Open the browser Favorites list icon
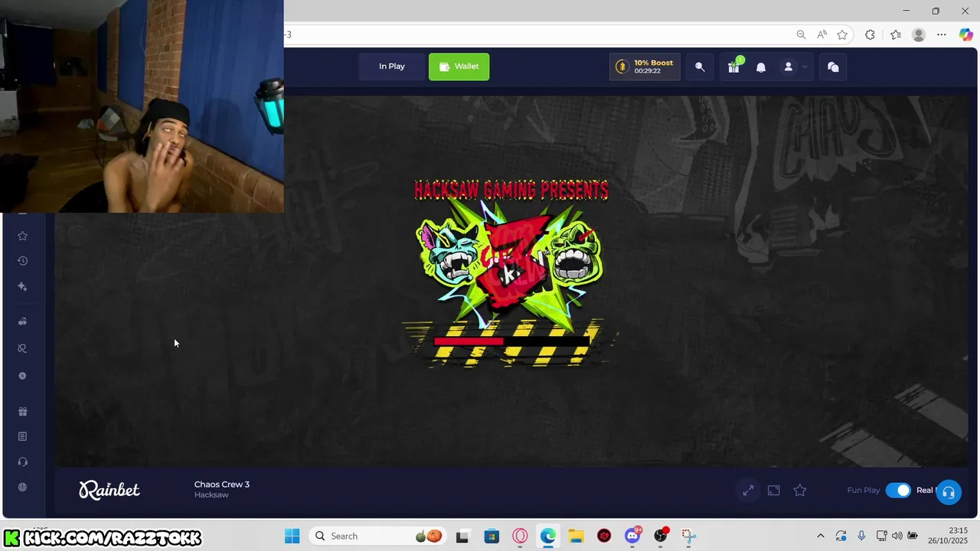980x551 pixels. tap(896, 34)
